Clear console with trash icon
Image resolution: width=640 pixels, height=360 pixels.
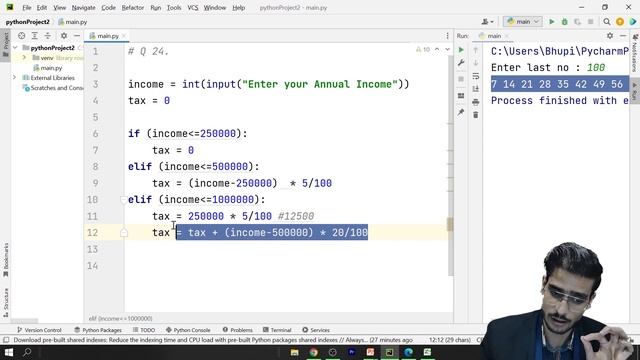coord(476,115)
